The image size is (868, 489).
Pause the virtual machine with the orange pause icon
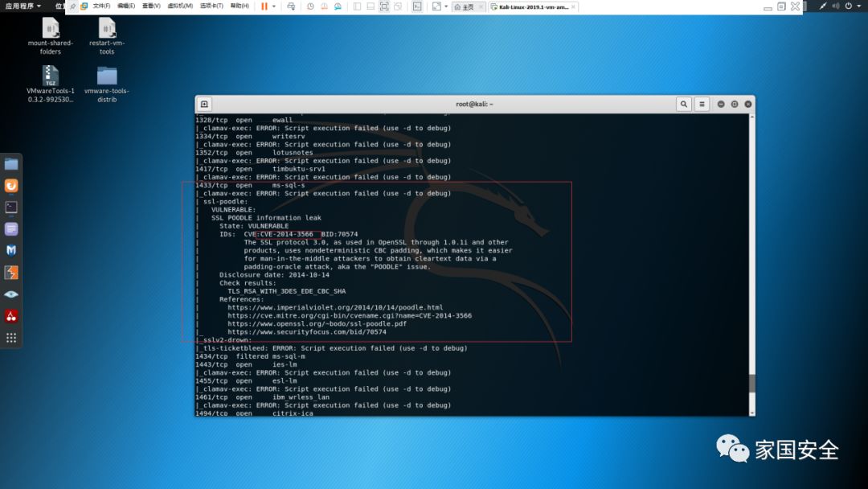click(x=264, y=6)
